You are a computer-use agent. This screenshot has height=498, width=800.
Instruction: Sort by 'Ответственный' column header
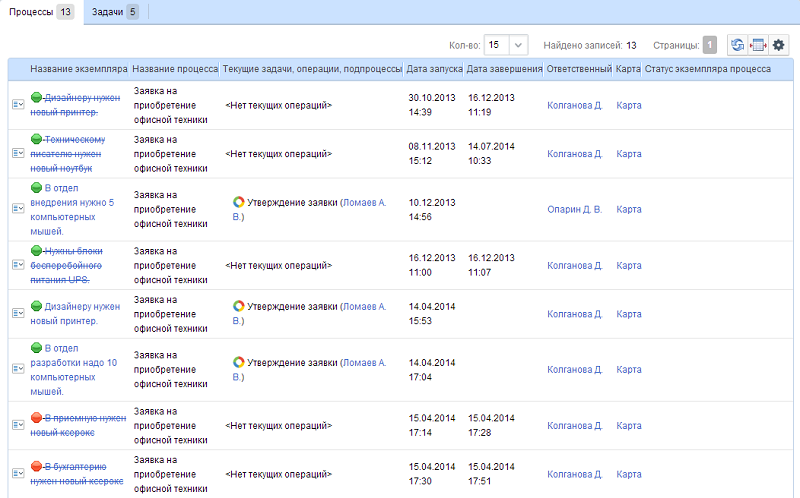pos(579,69)
